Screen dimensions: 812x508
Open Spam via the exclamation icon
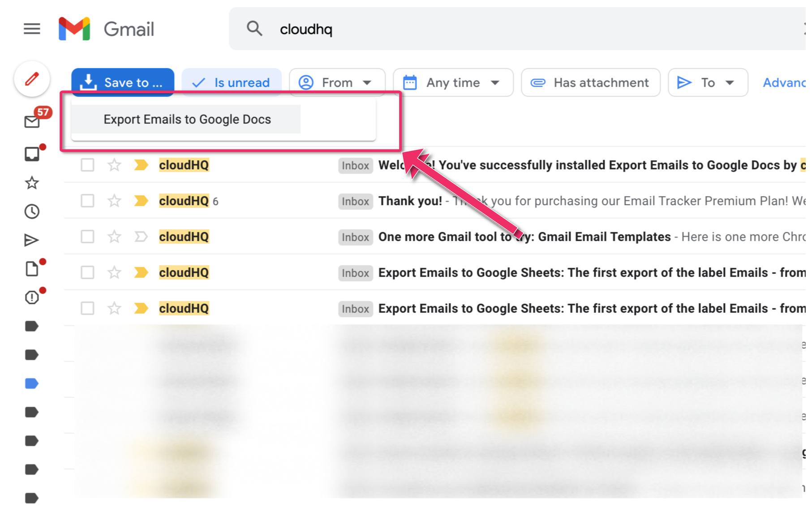tap(32, 297)
